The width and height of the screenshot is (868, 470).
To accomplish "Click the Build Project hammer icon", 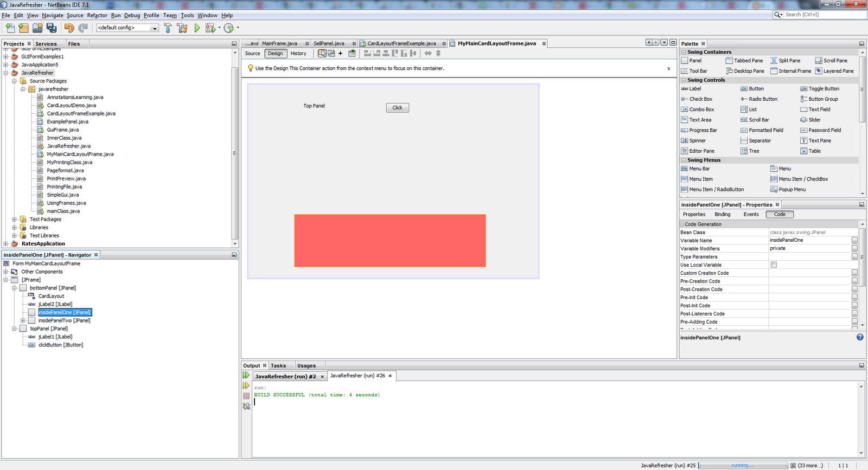I will (x=168, y=28).
